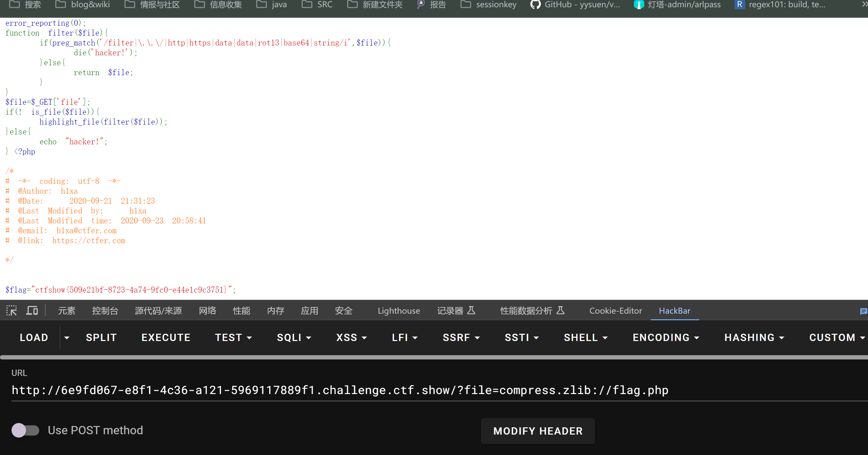
Task: Open the 信息收集 bookmark folder
Action: point(218,5)
